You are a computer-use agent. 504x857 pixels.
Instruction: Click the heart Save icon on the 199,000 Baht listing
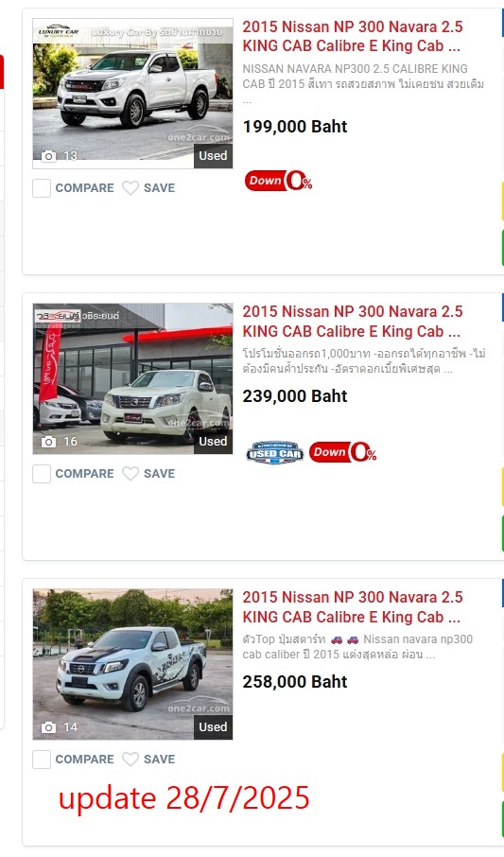click(x=130, y=188)
